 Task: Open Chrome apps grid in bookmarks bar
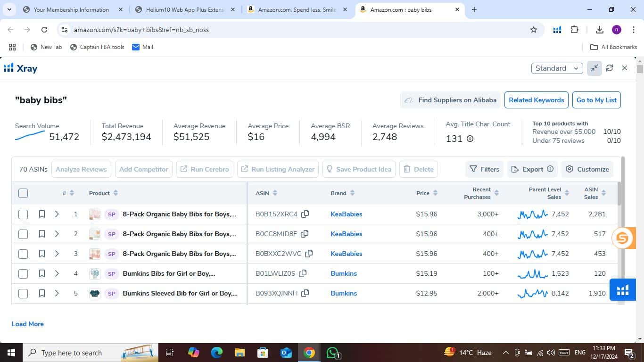click(12, 47)
